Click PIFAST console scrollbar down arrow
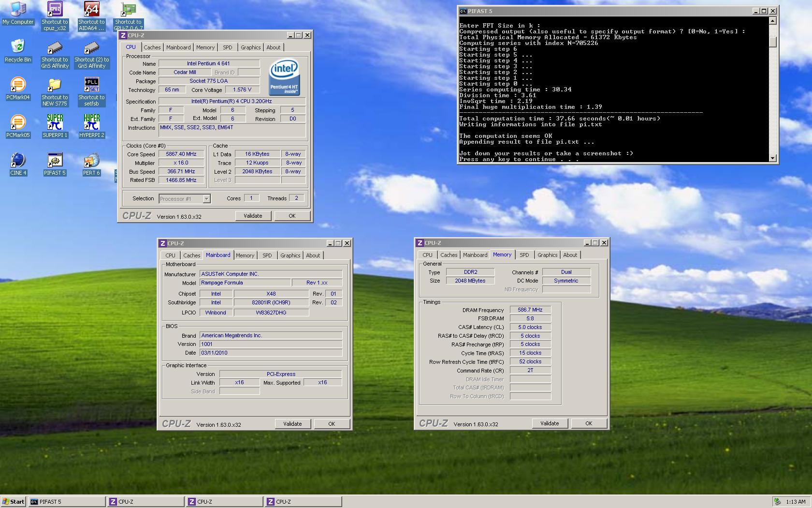Viewport: 812px width, 508px height. click(772, 158)
